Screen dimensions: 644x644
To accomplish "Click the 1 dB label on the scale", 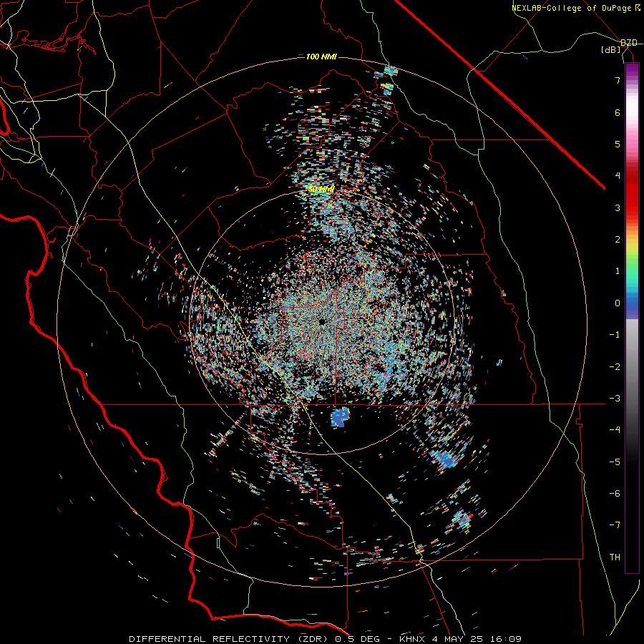I will [x=618, y=271].
